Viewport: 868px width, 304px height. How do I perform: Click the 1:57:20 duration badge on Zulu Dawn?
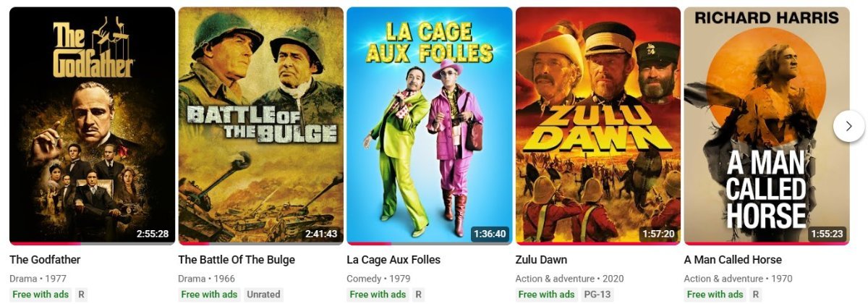tap(658, 234)
